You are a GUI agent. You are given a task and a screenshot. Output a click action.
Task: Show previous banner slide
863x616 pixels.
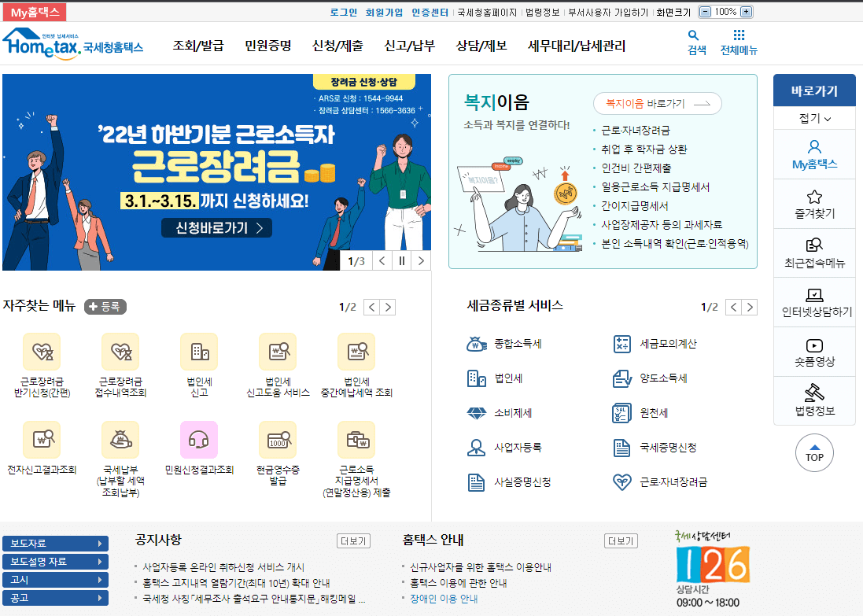(382, 261)
